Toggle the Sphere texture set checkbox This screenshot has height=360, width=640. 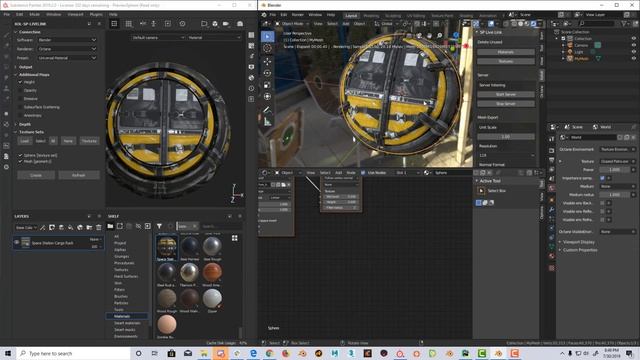click(x=20, y=155)
